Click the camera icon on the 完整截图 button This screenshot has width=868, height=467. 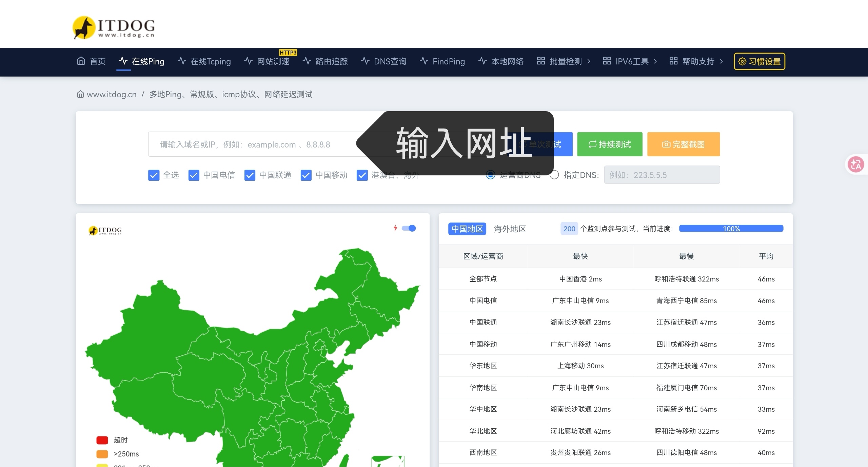pos(666,144)
